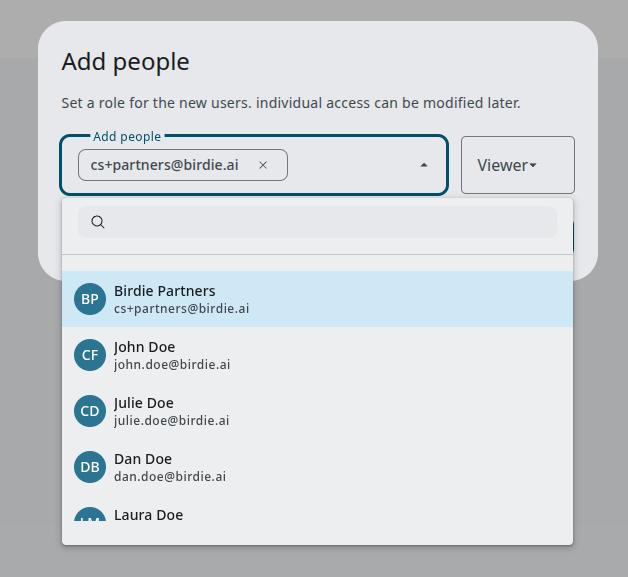This screenshot has width=628, height=577.
Task: Click john.doe@birdie.ai email text
Action: point(172,365)
